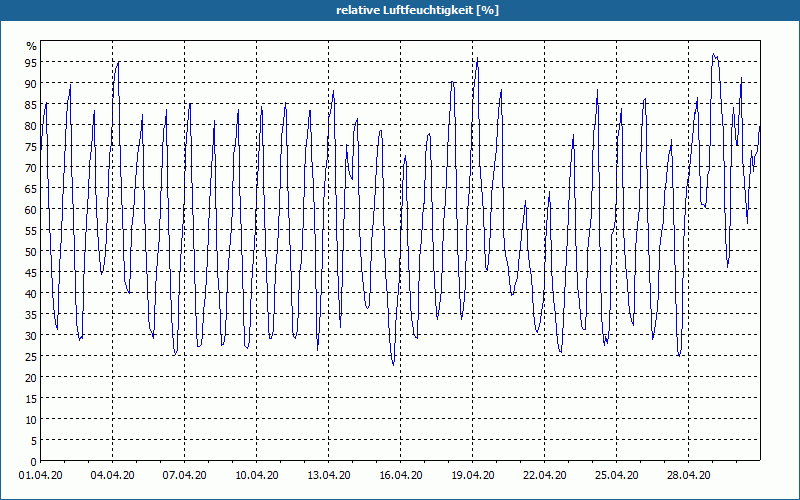
Task: Click the '60' y-axis value
Action: point(32,210)
